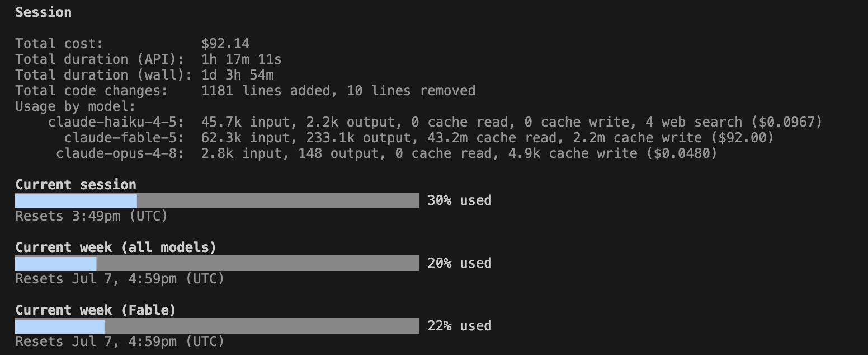Click the all models weekly progress bar
The width and height of the screenshot is (868, 355).
click(217, 263)
